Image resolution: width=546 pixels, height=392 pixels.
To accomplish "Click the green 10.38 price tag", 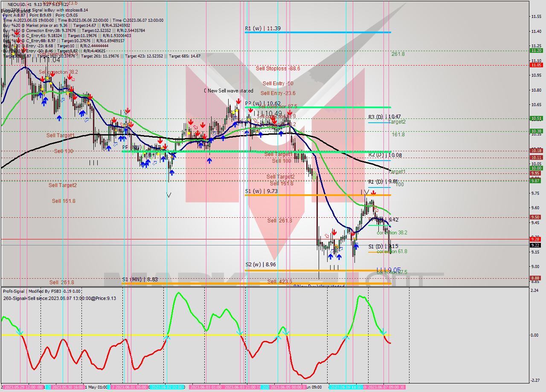I will [536, 131].
